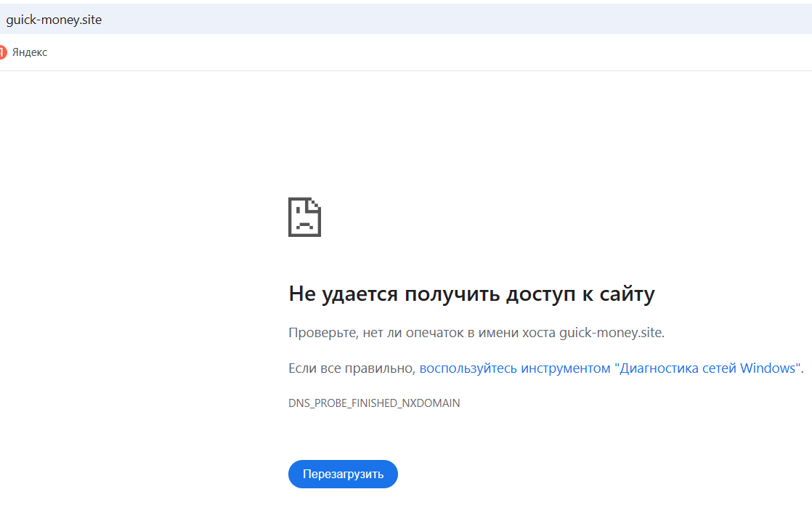Screen dimensions: 812x521
Task: Click the torn-page graphic above the error heading
Action: 305,216
